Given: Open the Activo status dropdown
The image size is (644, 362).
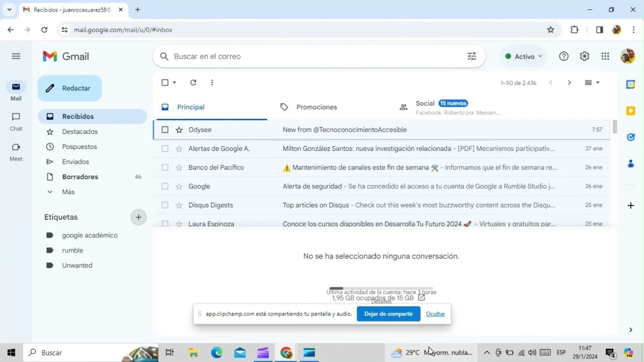Looking at the screenshot, I should [x=524, y=56].
